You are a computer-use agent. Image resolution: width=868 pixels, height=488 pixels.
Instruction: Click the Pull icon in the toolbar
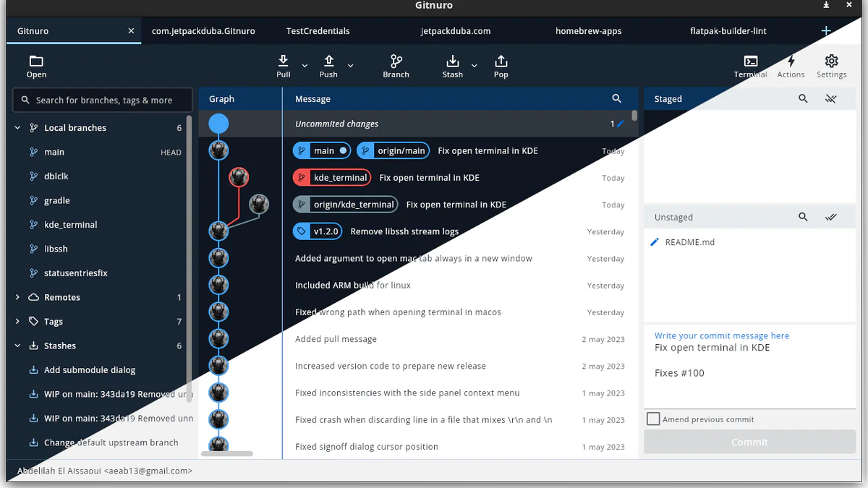[283, 61]
